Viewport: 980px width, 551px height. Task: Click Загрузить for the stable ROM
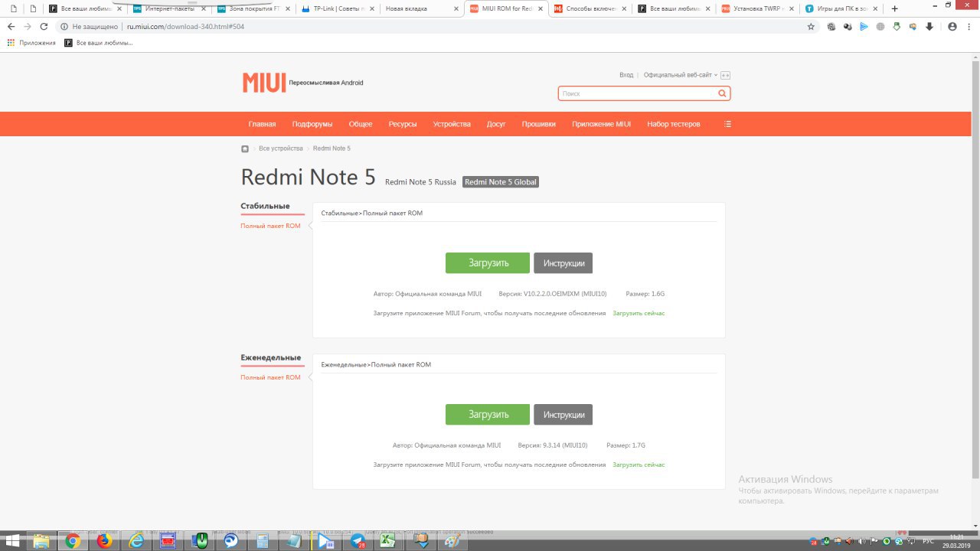(x=488, y=263)
